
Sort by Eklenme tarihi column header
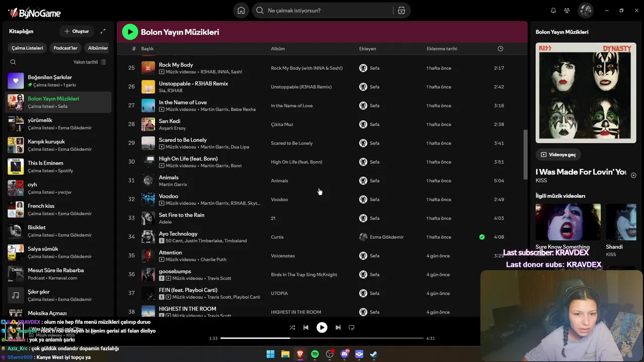tap(442, 49)
